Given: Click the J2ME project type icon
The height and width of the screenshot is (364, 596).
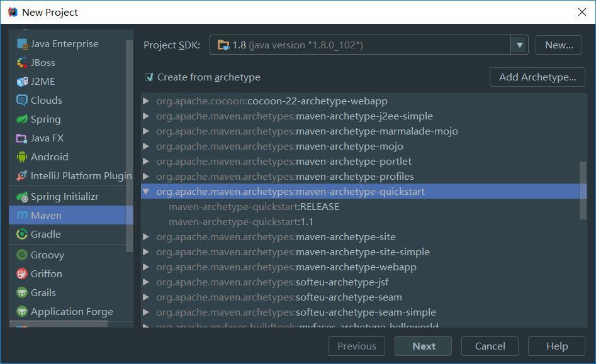Looking at the screenshot, I should 22,82.
